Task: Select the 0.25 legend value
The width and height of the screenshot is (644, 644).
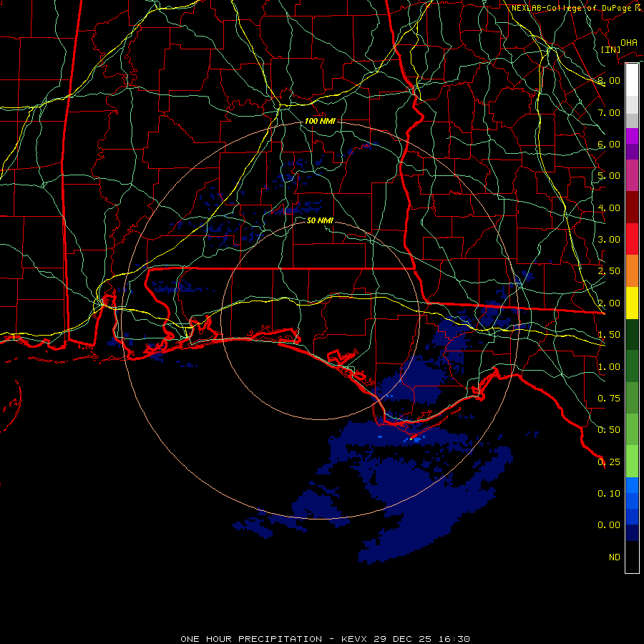Action: coord(609,462)
